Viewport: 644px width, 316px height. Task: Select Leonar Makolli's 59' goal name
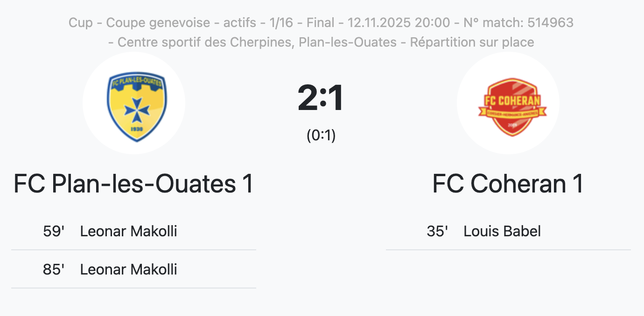pyautogui.click(x=128, y=231)
